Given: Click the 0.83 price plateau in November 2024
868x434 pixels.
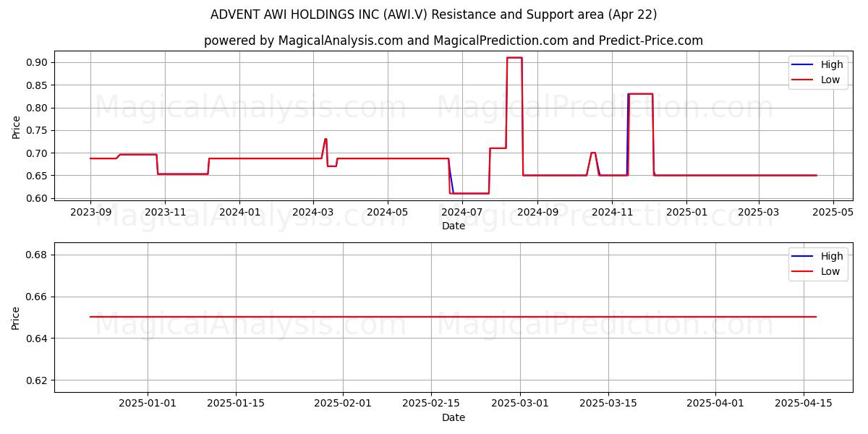Looking at the screenshot, I should click(640, 94).
